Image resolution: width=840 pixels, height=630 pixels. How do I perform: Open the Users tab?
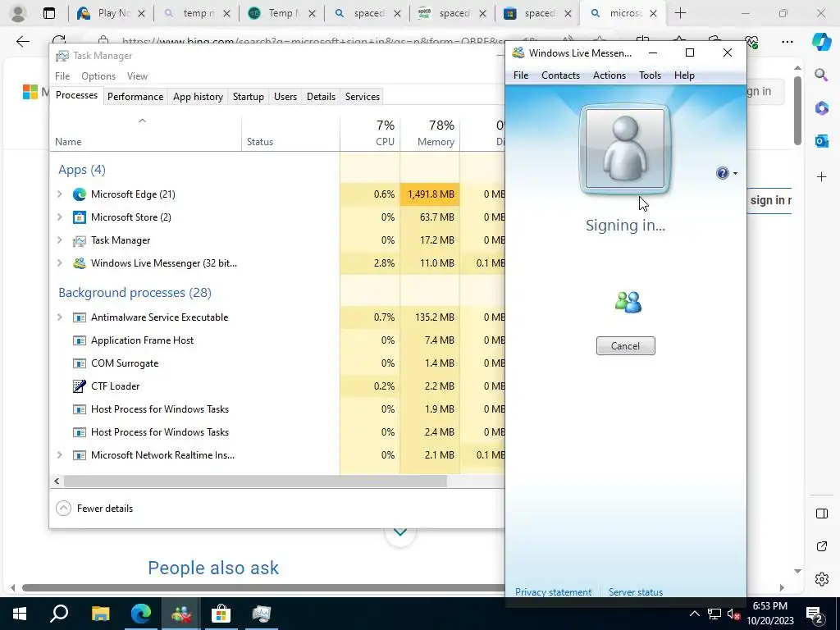coord(285,97)
